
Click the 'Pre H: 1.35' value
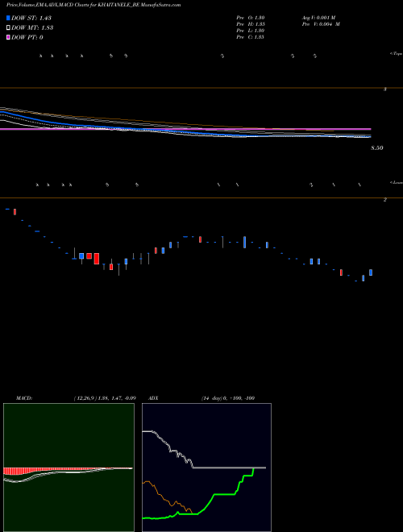click(x=251, y=24)
